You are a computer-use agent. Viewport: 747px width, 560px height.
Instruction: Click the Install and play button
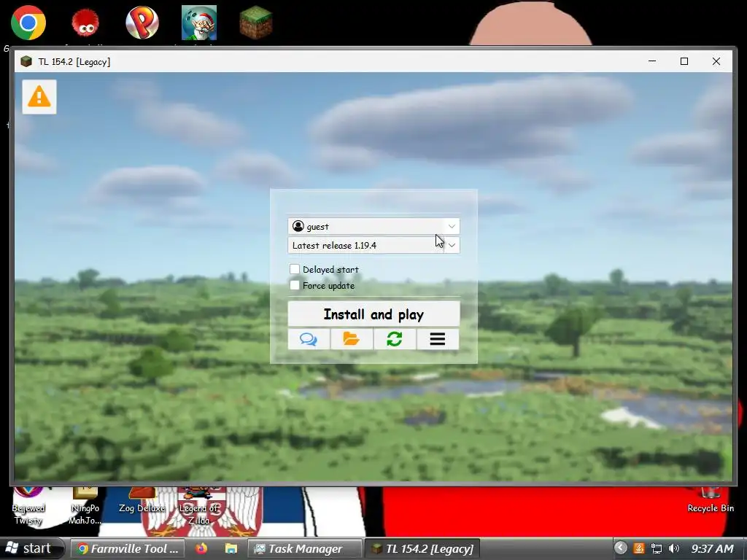point(373,314)
